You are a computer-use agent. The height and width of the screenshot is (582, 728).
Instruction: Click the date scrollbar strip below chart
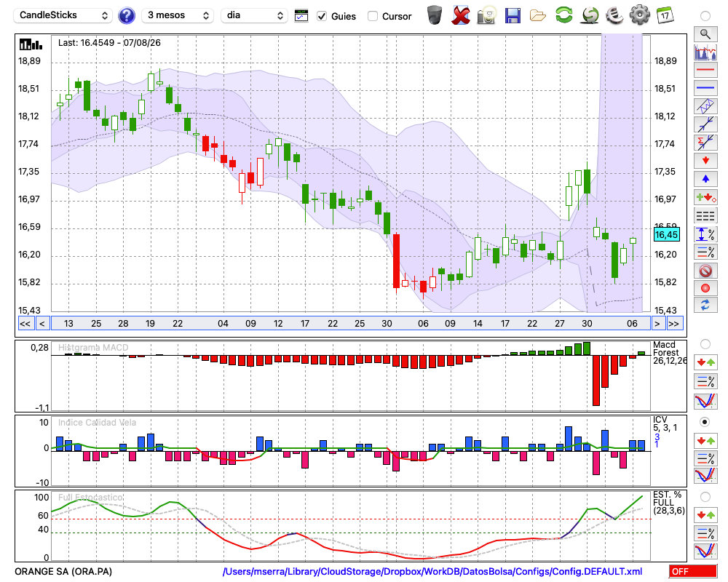pyautogui.click(x=351, y=324)
